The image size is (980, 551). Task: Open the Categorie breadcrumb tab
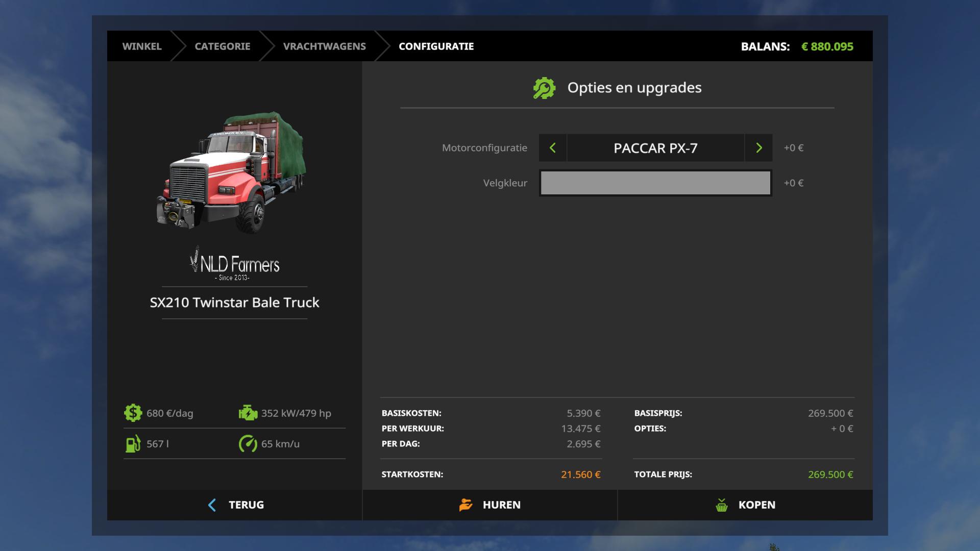[222, 46]
